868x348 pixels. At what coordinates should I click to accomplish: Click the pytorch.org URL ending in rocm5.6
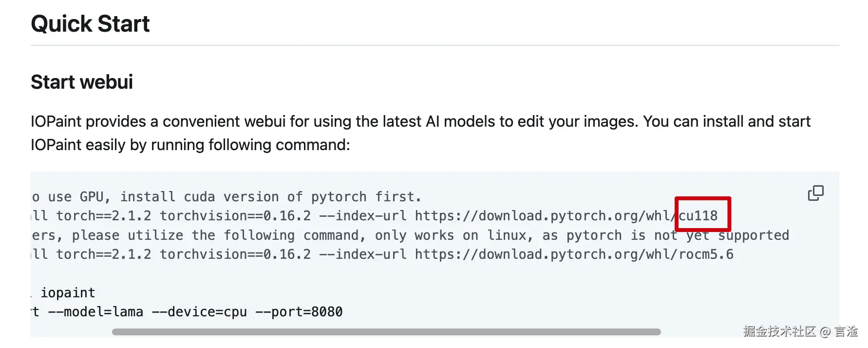pos(574,254)
